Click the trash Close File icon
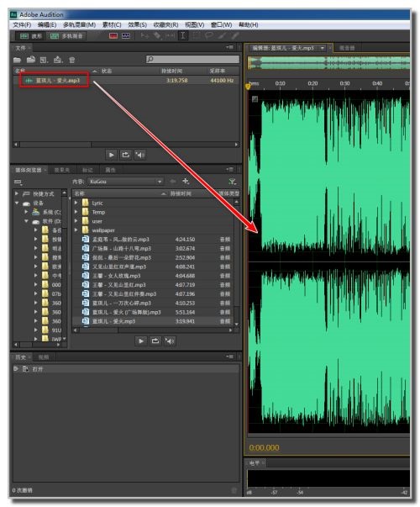Screen dimensions: 420x507 (71, 60)
